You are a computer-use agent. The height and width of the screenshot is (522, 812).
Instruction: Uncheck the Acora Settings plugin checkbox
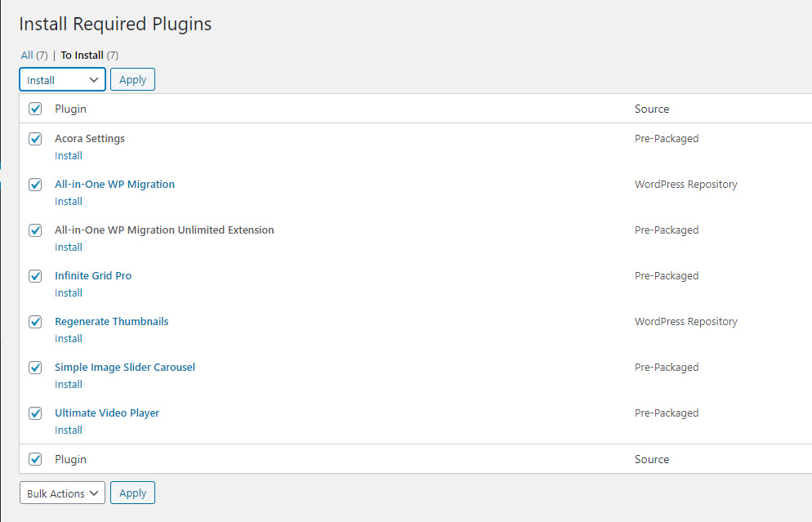(35, 139)
